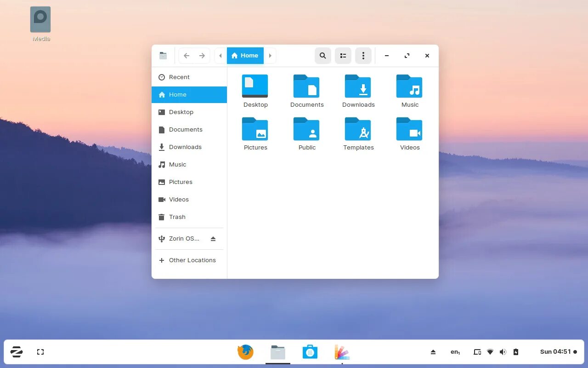
Task: Click the volume speaker tray icon
Action: [x=503, y=352]
